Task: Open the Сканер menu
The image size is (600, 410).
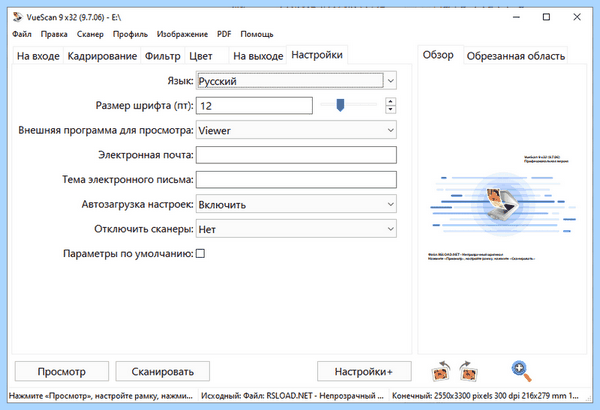Action: click(x=90, y=34)
